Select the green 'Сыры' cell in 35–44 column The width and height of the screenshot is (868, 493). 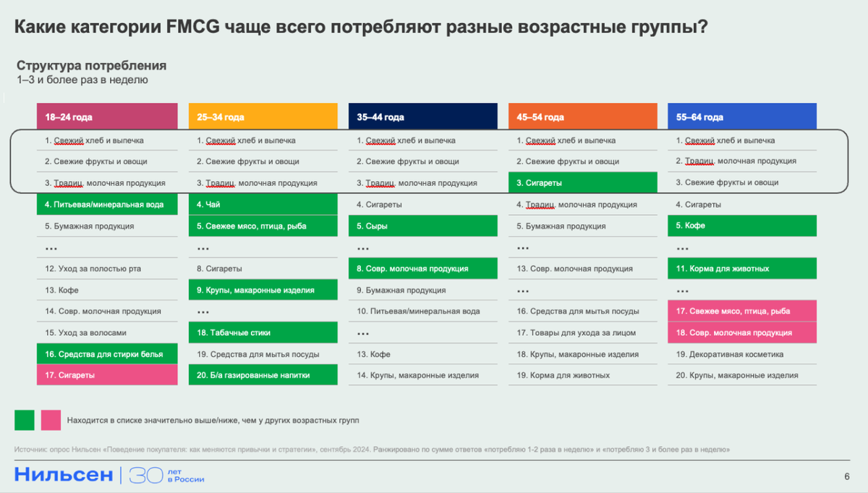click(x=422, y=225)
